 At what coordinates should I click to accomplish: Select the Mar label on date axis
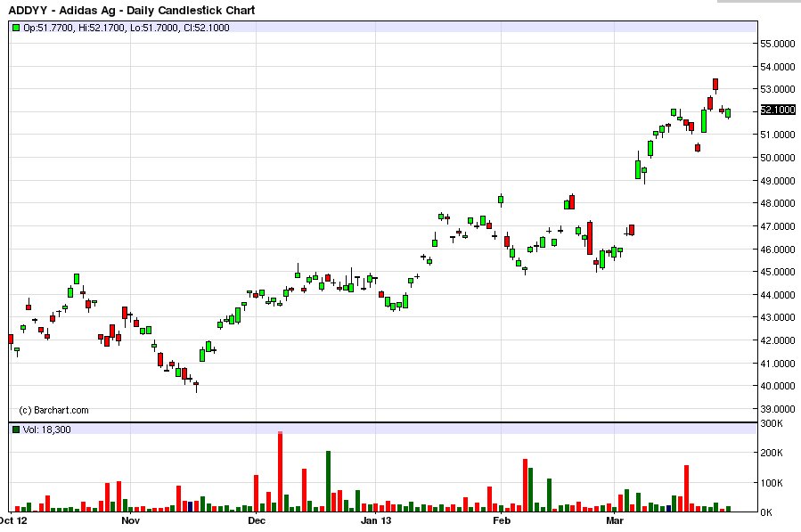coord(615,520)
